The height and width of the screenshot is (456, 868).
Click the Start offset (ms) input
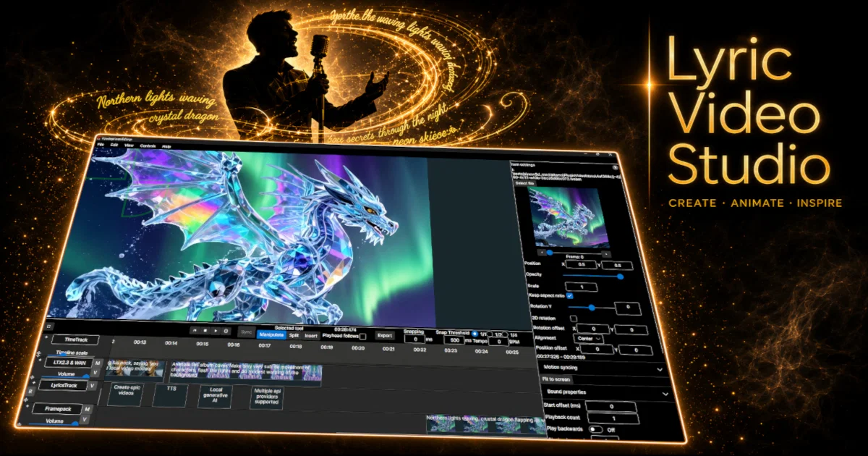coord(611,407)
